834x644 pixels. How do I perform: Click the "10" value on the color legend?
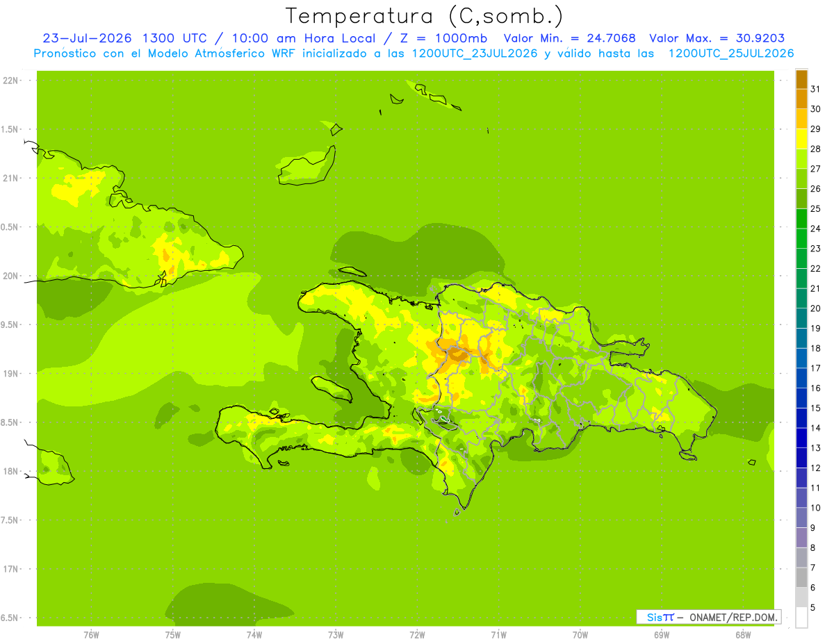pos(816,508)
